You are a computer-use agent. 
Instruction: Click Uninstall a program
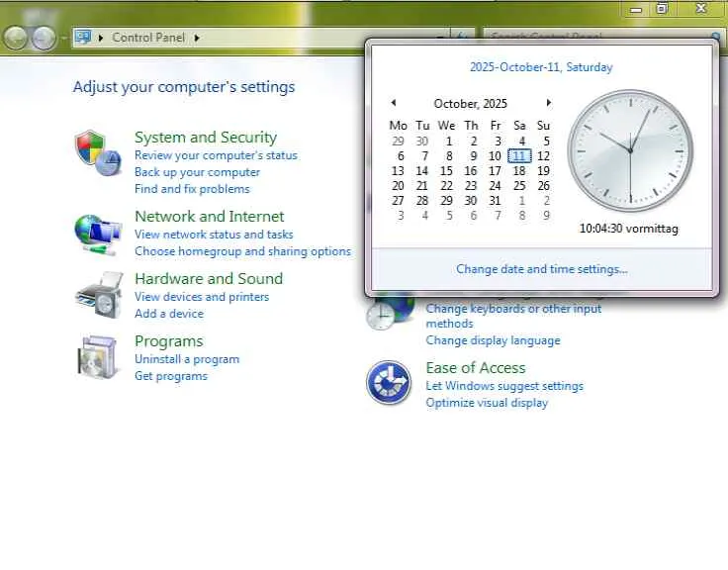tap(187, 359)
